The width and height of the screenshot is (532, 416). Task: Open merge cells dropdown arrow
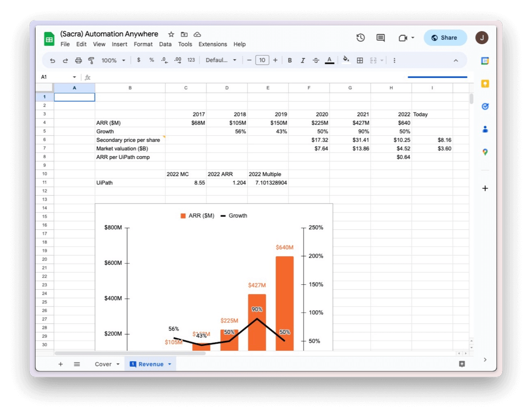click(x=382, y=60)
